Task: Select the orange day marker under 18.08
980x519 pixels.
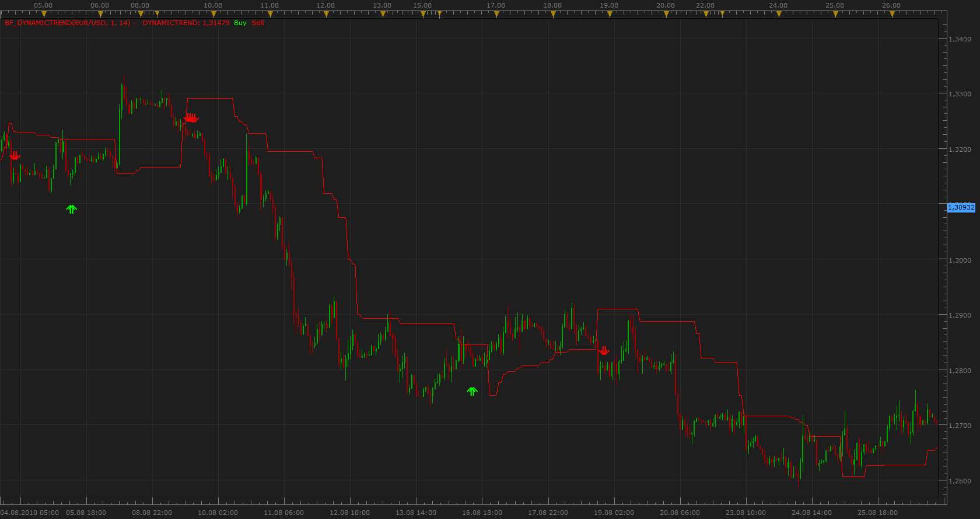Action: point(553,14)
